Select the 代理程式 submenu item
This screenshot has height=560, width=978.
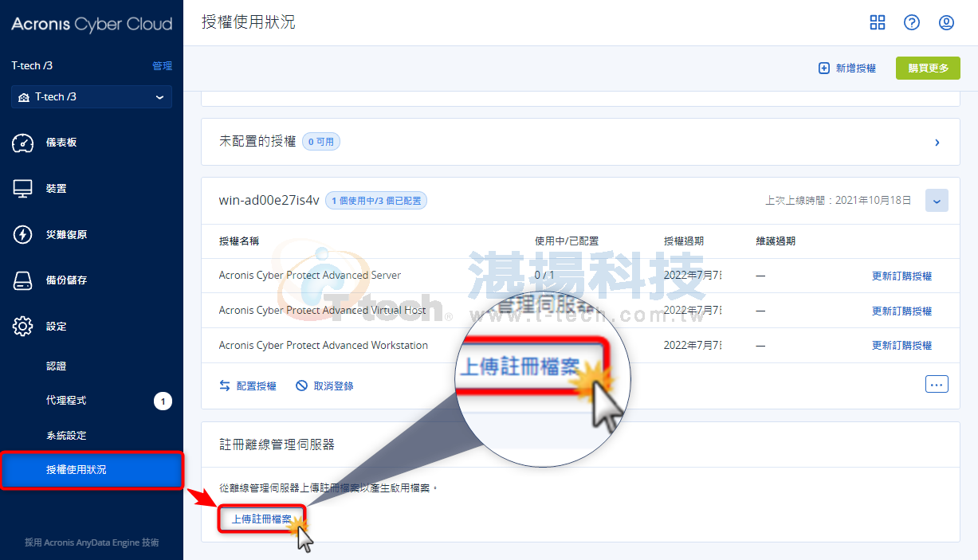pyautogui.click(x=66, y=401)
